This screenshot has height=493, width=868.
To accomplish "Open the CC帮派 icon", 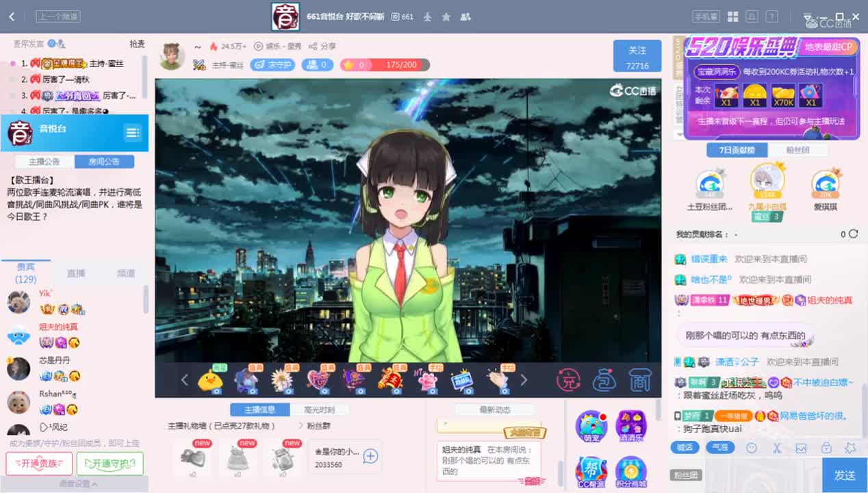I will tap(591, 472).
